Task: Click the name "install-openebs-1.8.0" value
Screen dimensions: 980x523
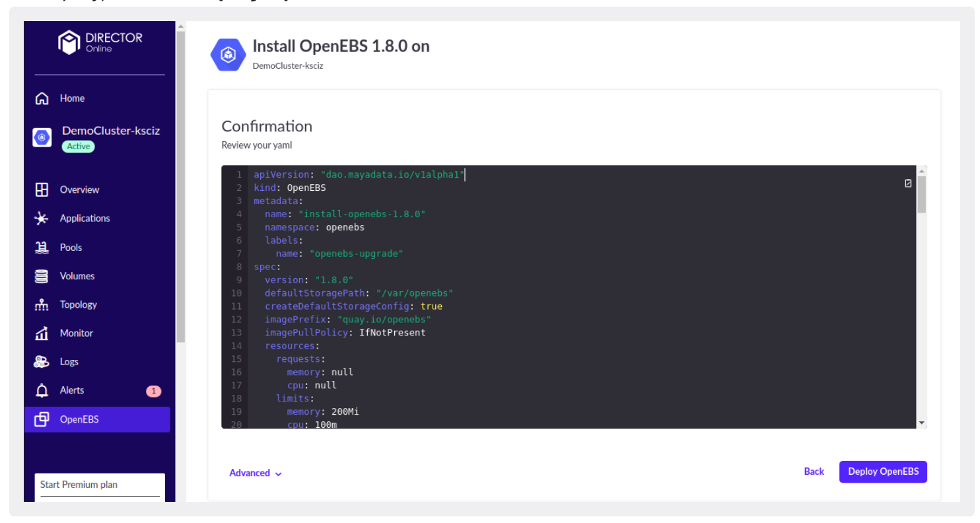Action: (362, 214)
